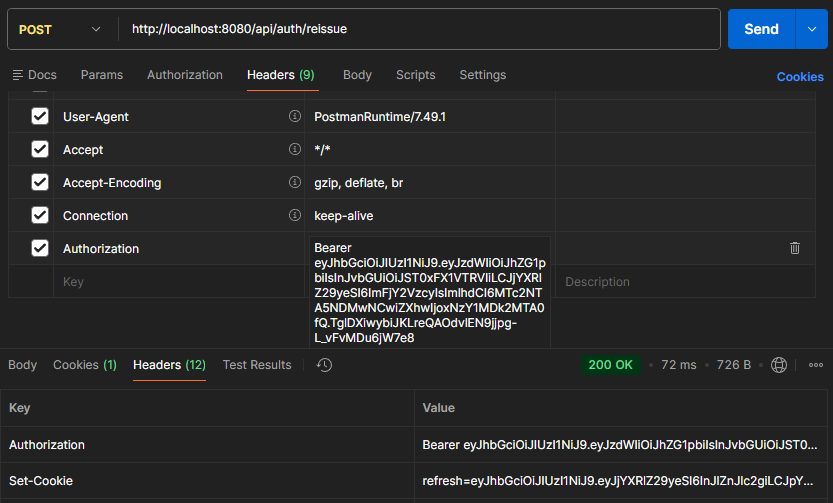
Task: Click the gzip, deflate, br value
Action: (x=359, y=183)
